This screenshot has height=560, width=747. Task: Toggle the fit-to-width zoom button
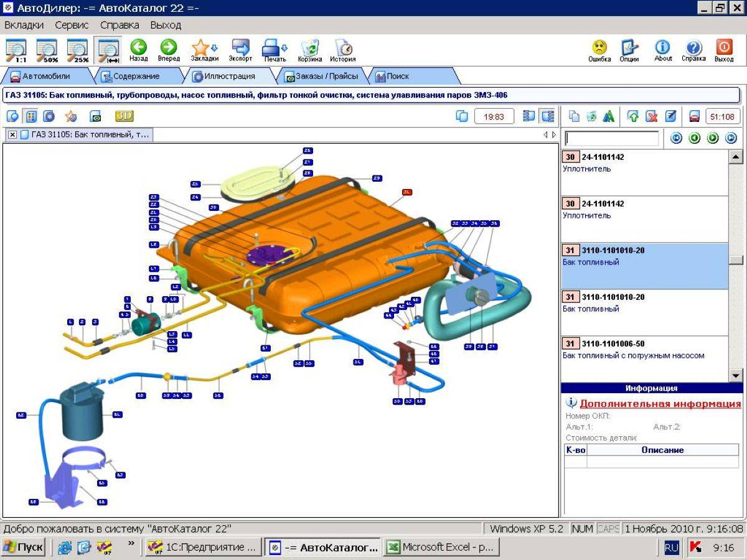tap(108, 50)
